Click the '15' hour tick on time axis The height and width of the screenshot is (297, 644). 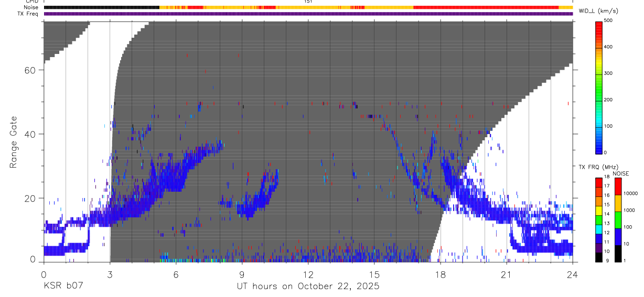pyautogui.click(x=374, y=274)
